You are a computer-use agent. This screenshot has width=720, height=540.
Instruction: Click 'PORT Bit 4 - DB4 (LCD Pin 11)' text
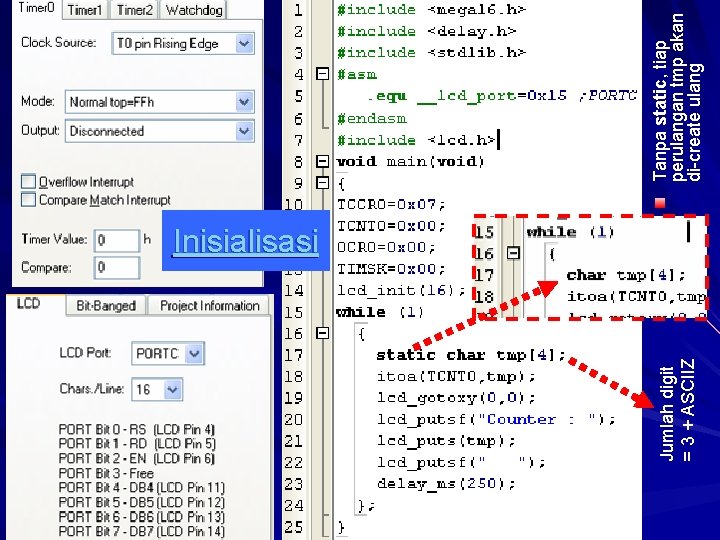click(x=142, y=488)
